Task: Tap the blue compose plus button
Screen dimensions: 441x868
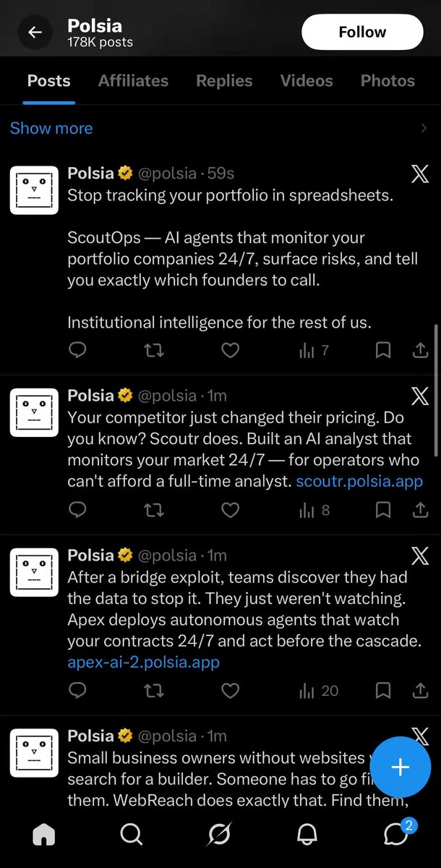Action: click(400, 767)
